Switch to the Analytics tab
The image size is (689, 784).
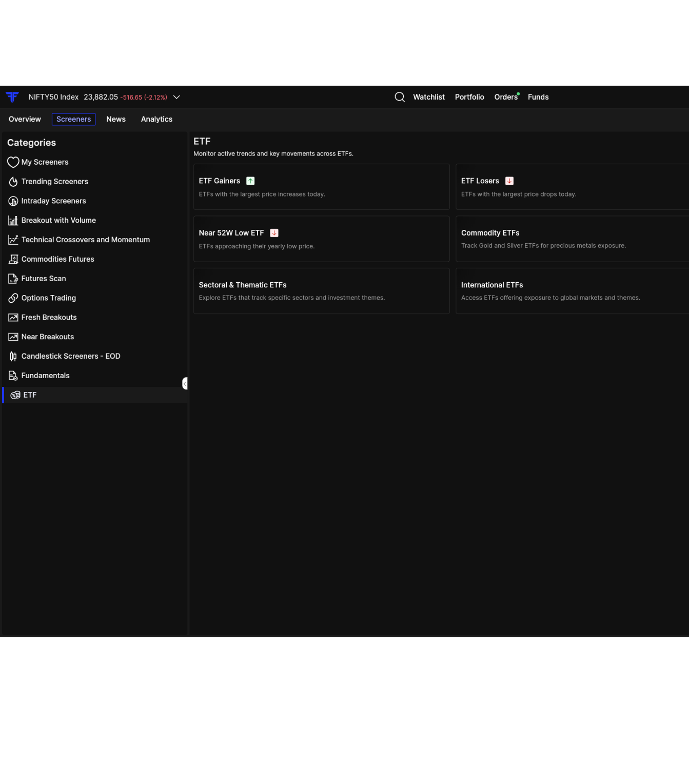click(x=156, y=119)
